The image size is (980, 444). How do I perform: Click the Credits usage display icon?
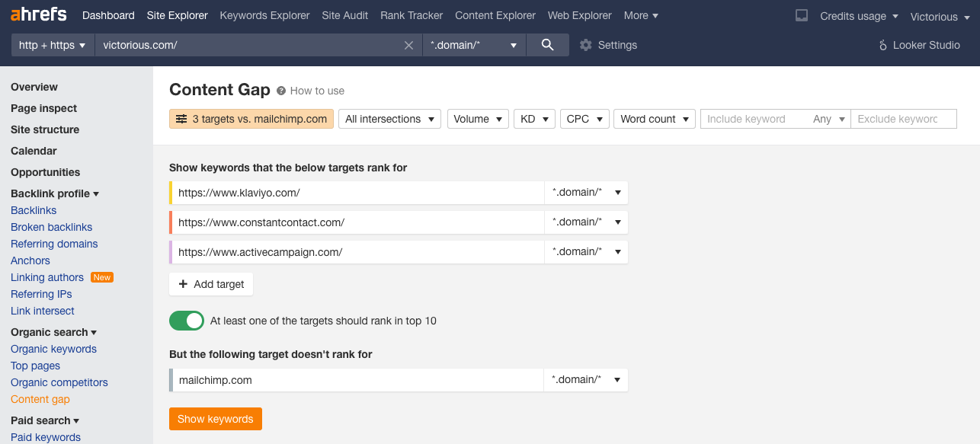pyautogui.click(x=801, y=15)
